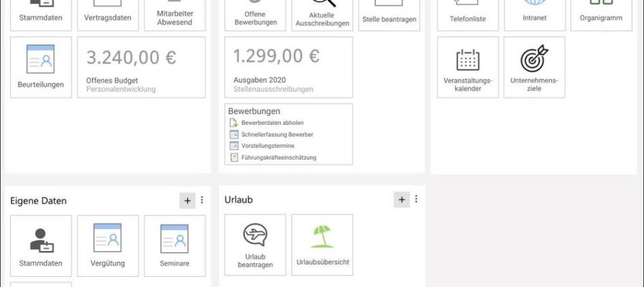Click the Vorstellungstermine form icon
Image resolution: width=644 pixels, height=287 pixels.
234,146
